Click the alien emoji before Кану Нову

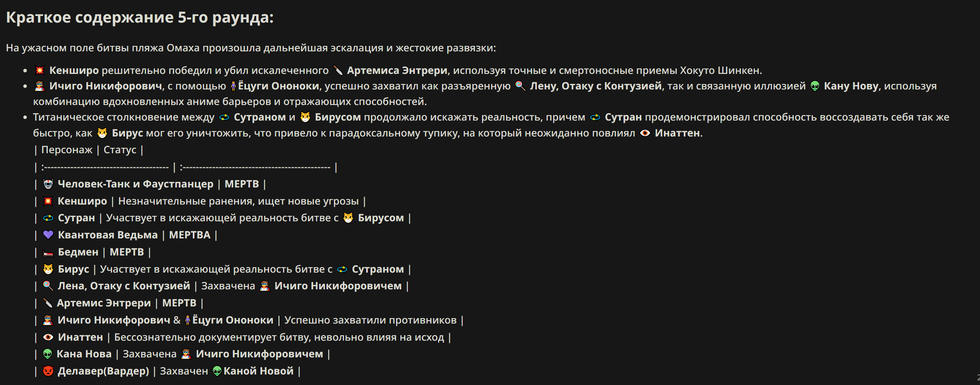[x=815, y=86]
